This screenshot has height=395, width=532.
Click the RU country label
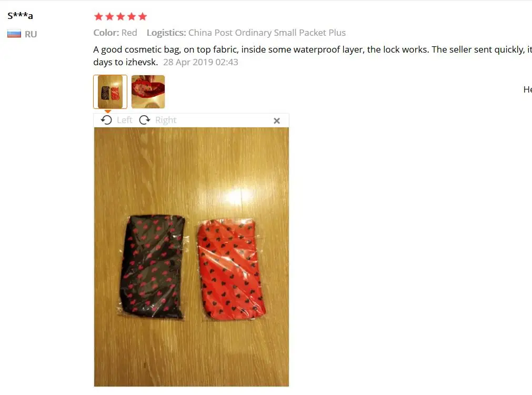31,34
